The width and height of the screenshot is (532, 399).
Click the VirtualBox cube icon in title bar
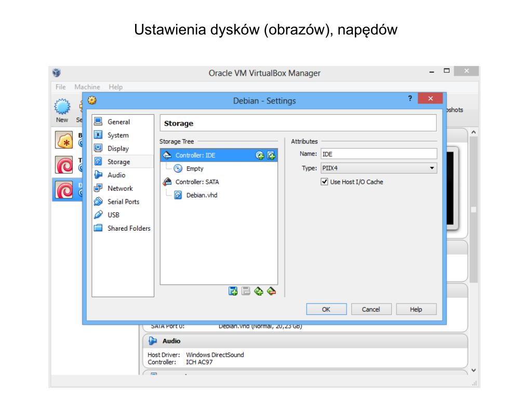tap(57, 73)
